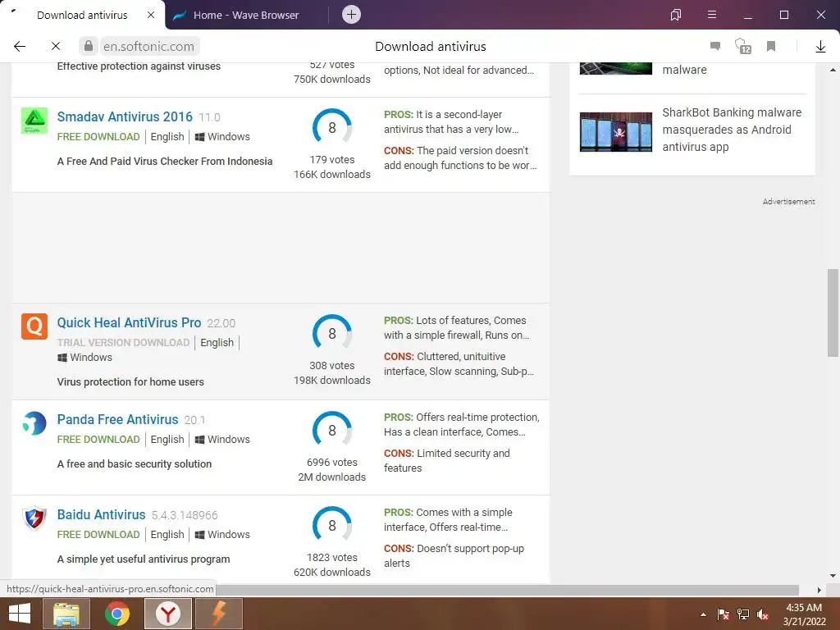
Task: Click 'Virus protection for home users' description
Action: [130, 382]
